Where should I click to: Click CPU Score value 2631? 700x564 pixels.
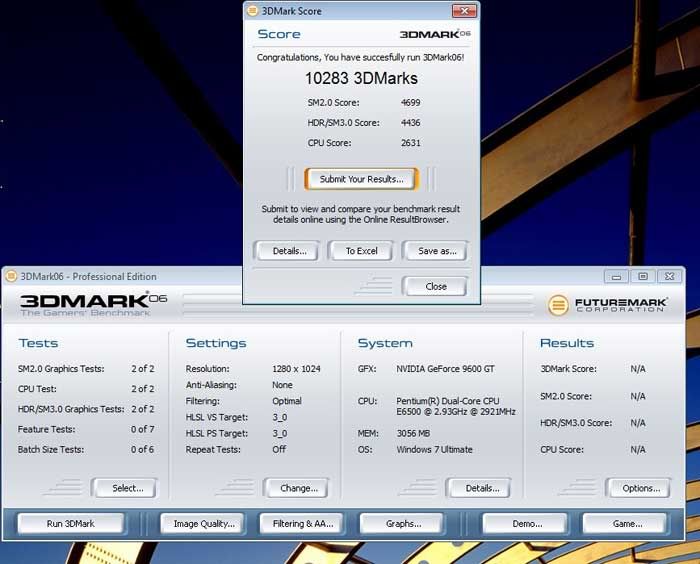(x=410, y=143)
